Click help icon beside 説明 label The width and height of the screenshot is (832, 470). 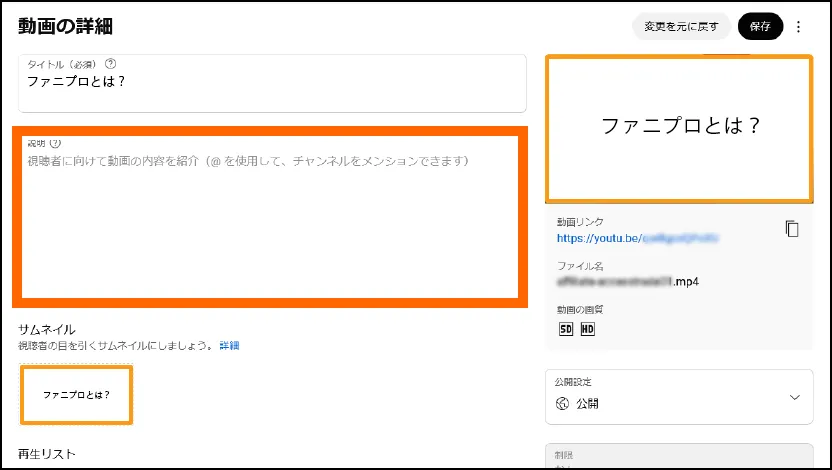(55, 143)
